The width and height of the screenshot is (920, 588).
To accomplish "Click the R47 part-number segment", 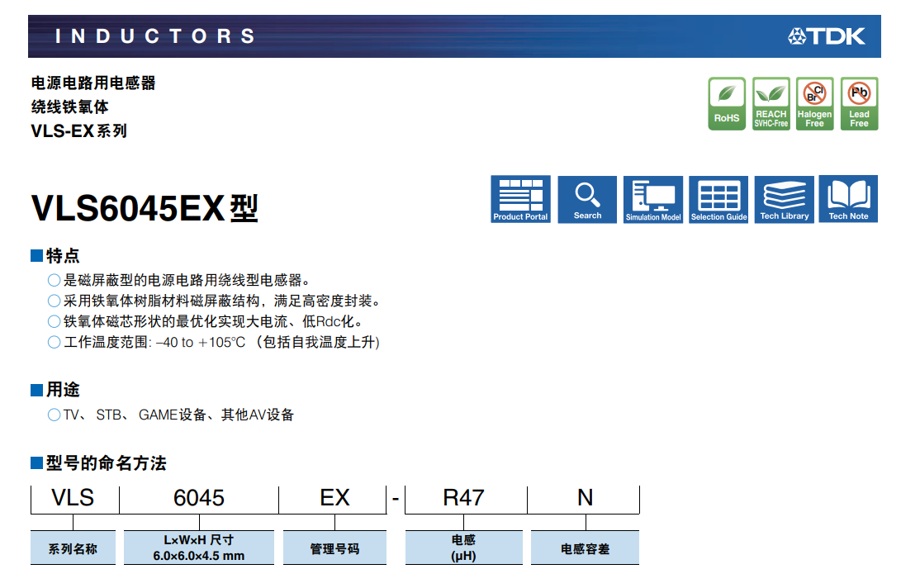I will 463,498.
